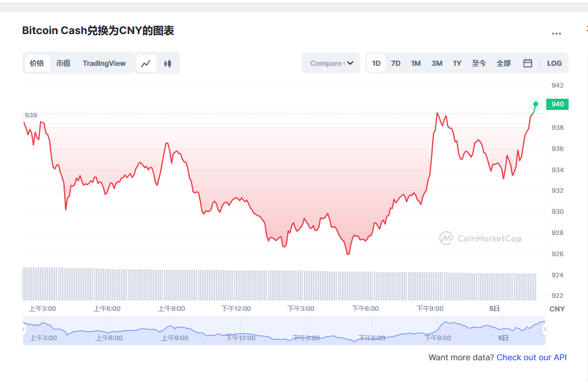The image size is (588, 382).
Task: Toggle LOG scale on the chart
Action: click(x=554, y=63)
